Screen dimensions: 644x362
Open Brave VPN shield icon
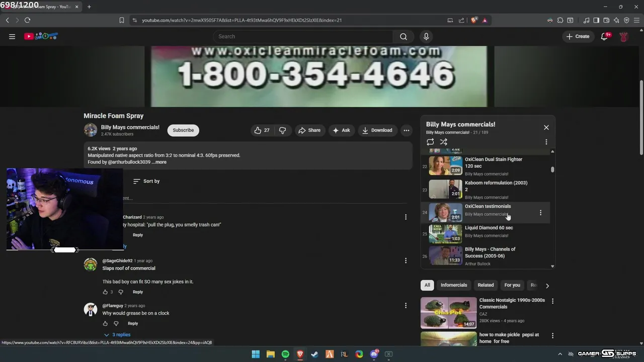pyautogui.click(x=626, y=20)
